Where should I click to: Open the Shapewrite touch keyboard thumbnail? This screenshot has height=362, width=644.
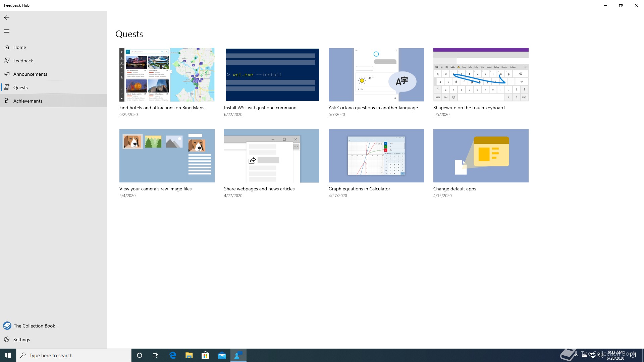click(x=481, y=75)
